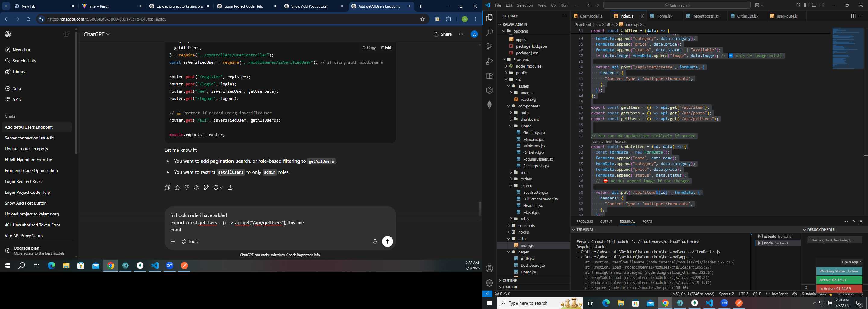Open the File menu in VS Code
This screenshot has height=309, width=868.
(x=498, y=5)
